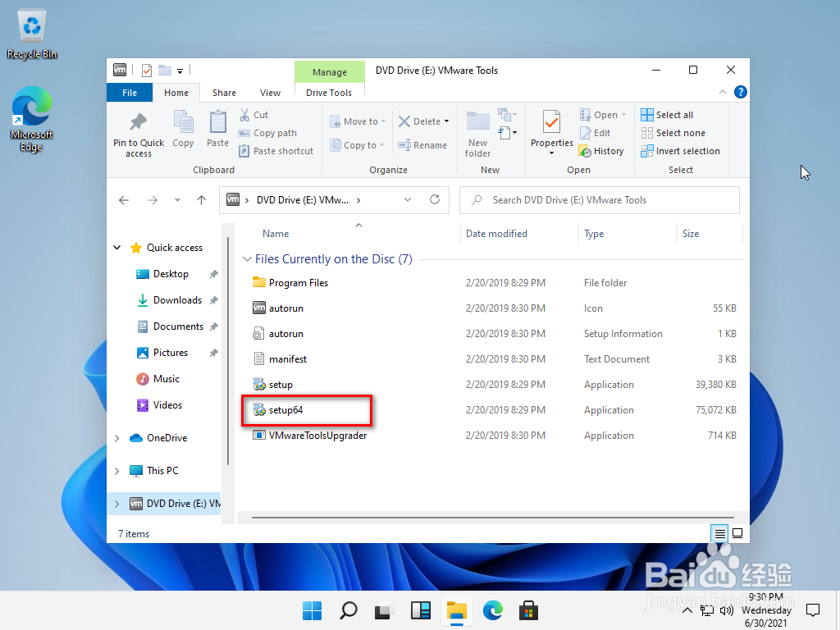Click the Edit command in Open group

pos(596,133)
